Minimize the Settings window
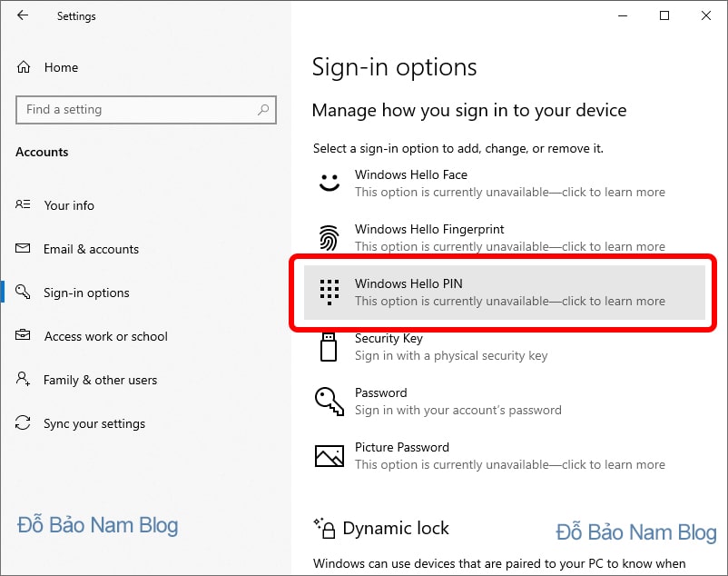The image size is (728, 576). tap(623, 15)
